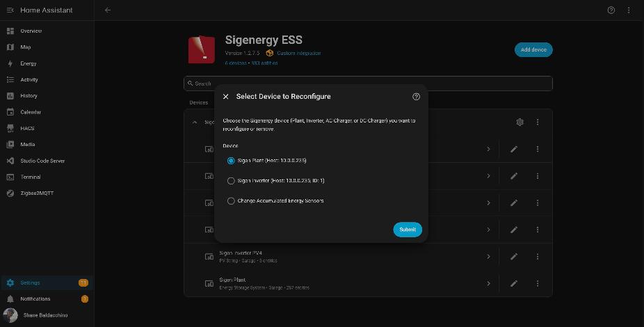Go back using the header arrow
The height and width of the screenshot is (327, 644).
pos(108,10)
